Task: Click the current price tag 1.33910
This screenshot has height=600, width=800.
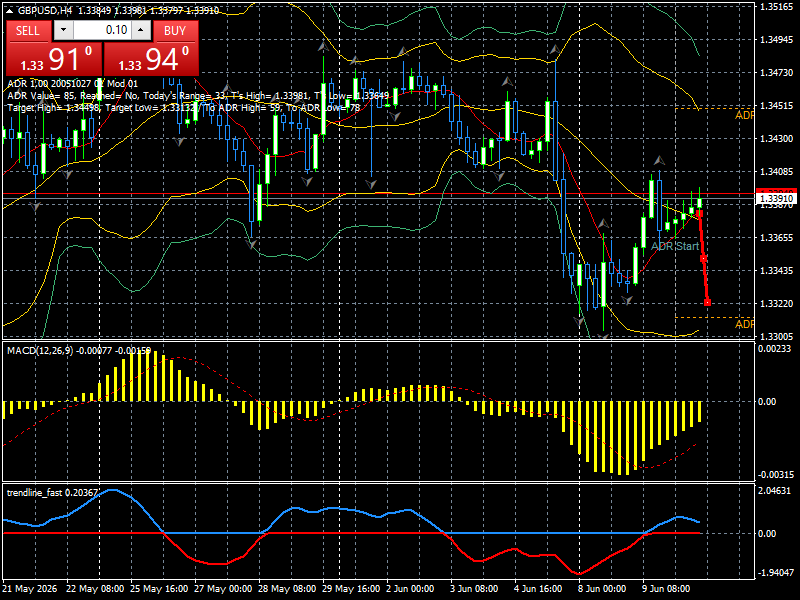Action: (x=776, y=198)
